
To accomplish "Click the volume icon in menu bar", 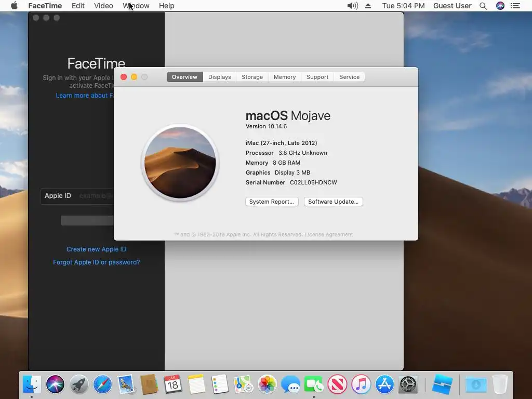I will pos(353,6).
